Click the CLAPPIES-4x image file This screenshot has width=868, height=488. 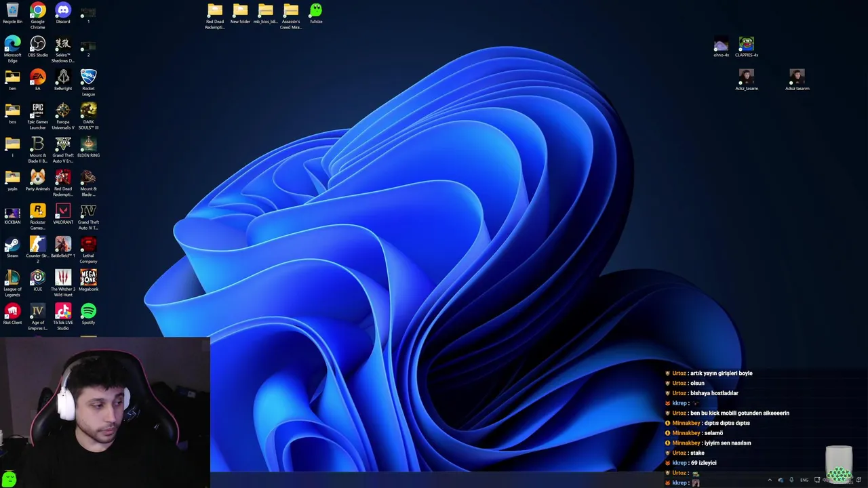coord(747,47)
